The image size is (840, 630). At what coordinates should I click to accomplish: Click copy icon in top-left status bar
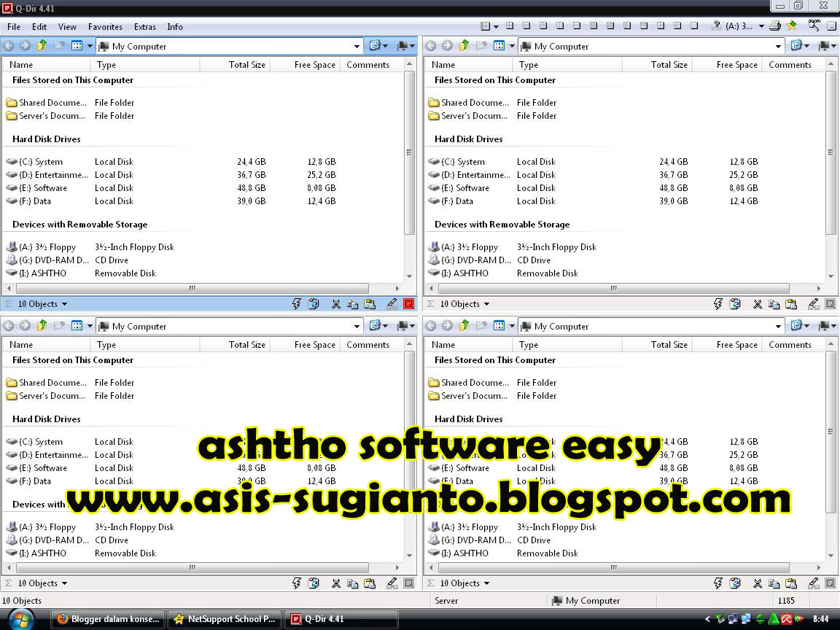[x=352, y=304]
